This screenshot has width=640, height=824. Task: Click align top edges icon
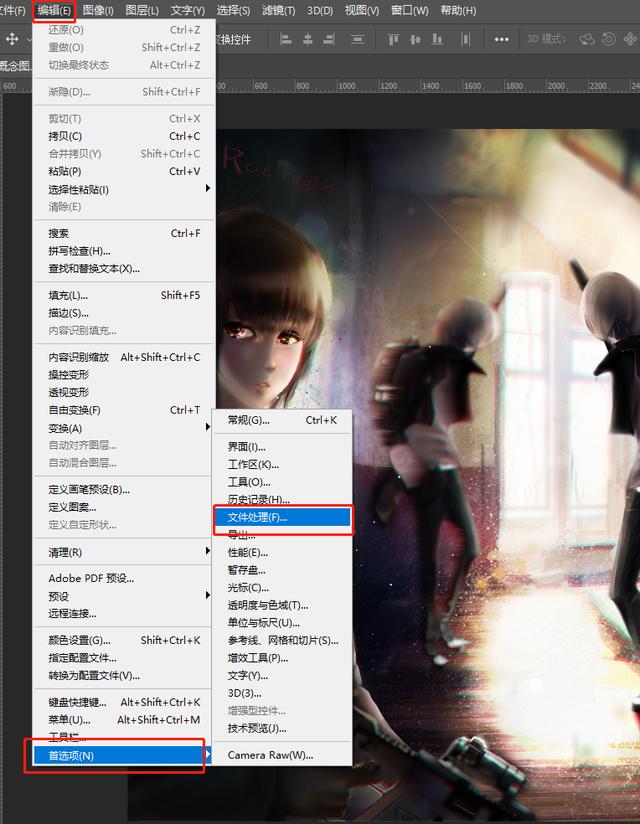coord(393,39)
